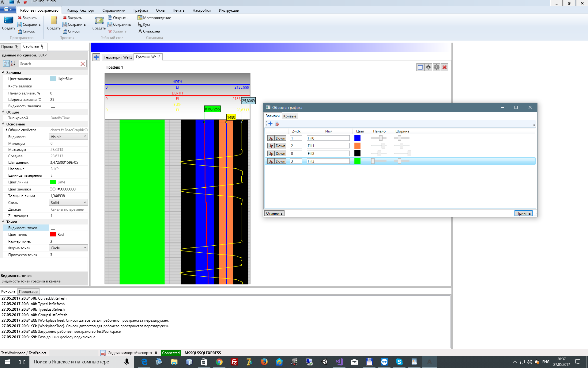Screen dimensions: 588x368
Task: Click Fill3 name input field
Action: [328, 161]
